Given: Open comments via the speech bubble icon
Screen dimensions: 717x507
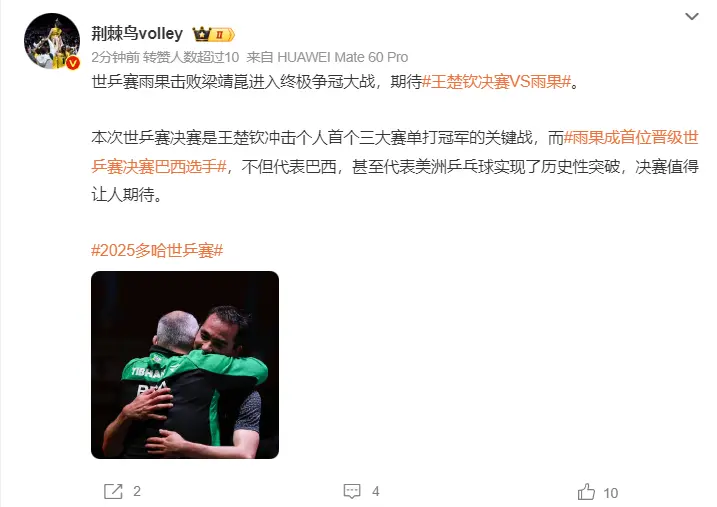Looking at the screenshot, I should tap(352, 491).
